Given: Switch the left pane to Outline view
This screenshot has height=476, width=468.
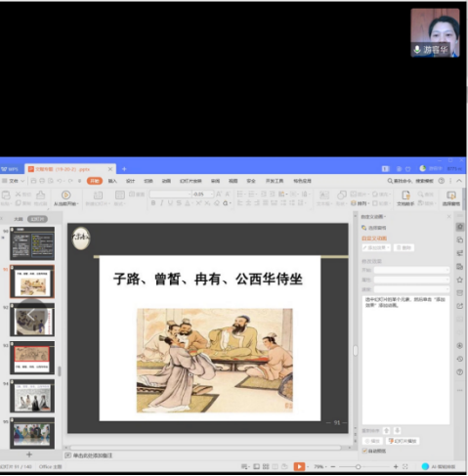Looking at the screenshot, I should 19,219.
